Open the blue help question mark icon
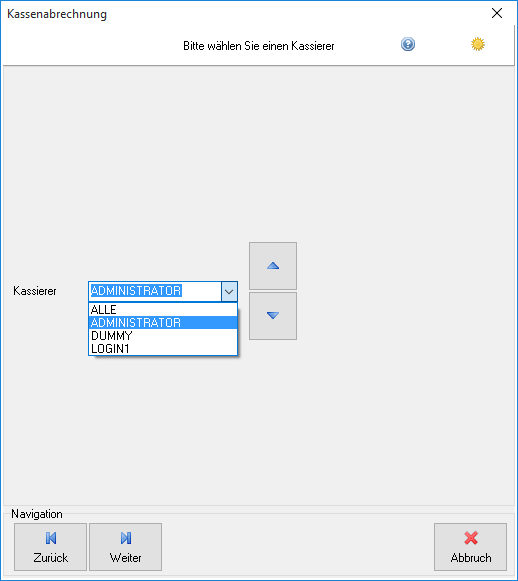Viewport: 518px width, 581px height. coord(408,44)
